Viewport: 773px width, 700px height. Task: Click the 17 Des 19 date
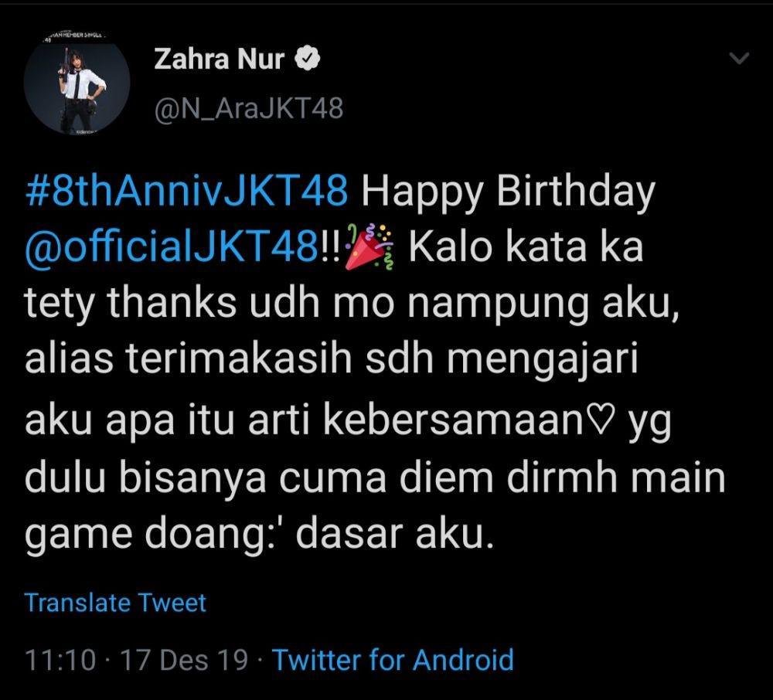[x=184, y=660]
